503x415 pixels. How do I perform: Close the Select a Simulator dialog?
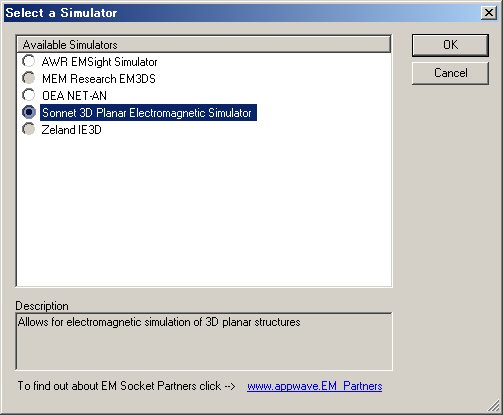(489, 13)
